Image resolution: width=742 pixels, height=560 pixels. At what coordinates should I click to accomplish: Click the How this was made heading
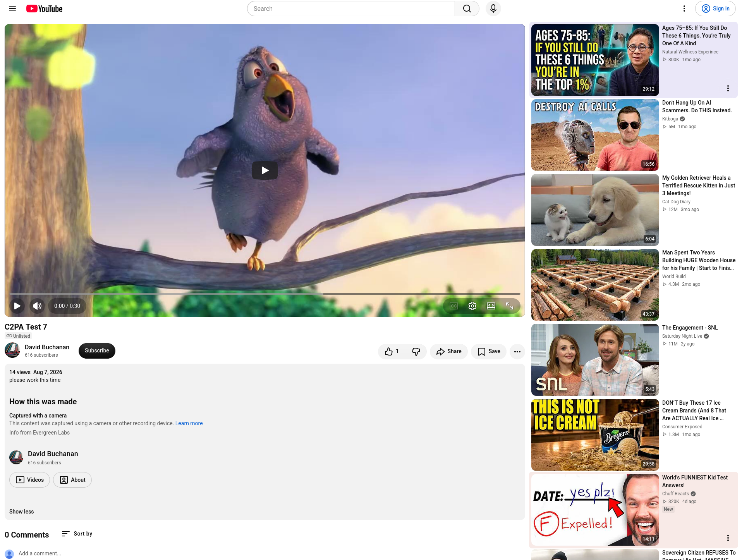click(43, 402)
